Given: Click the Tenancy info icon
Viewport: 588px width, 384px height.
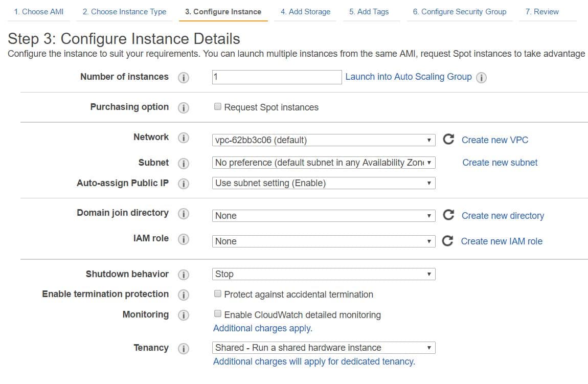Looking at the screenshot, I should pyautogui.click(x=184, y=348).
